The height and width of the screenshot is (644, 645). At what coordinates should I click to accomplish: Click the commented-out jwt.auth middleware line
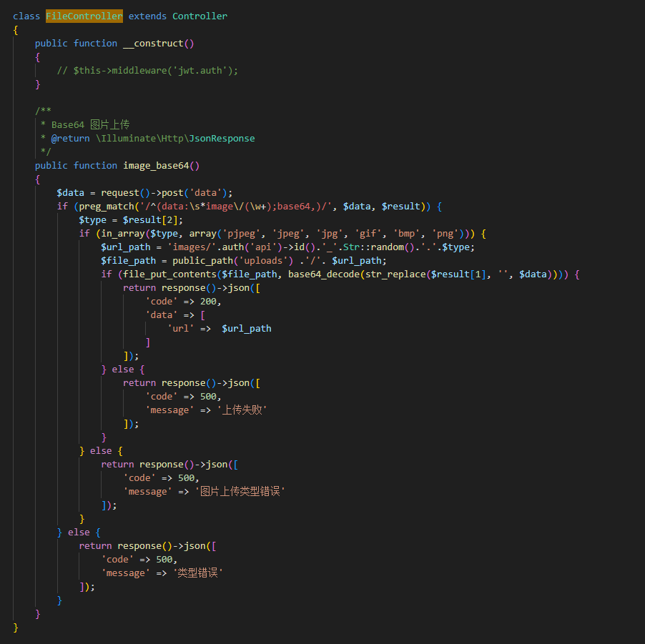tap(147, 70)
